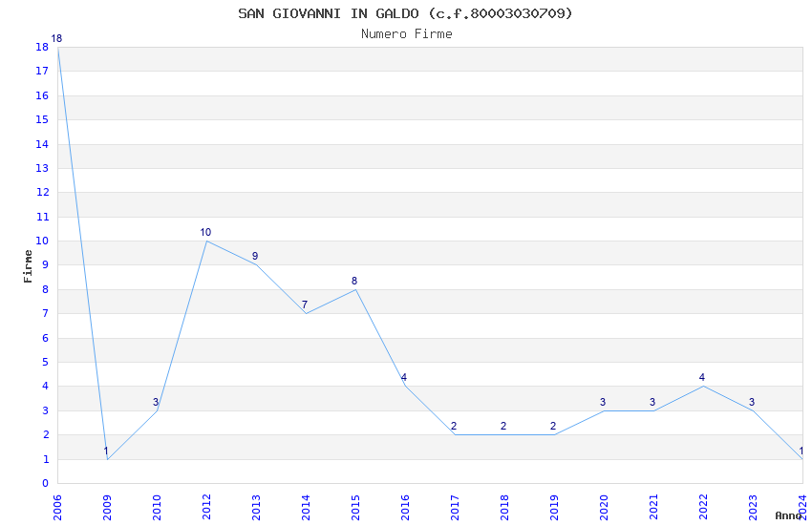Click the data label 4 above year 2022
Screen dimensions: 812x525
coord(702,377)
